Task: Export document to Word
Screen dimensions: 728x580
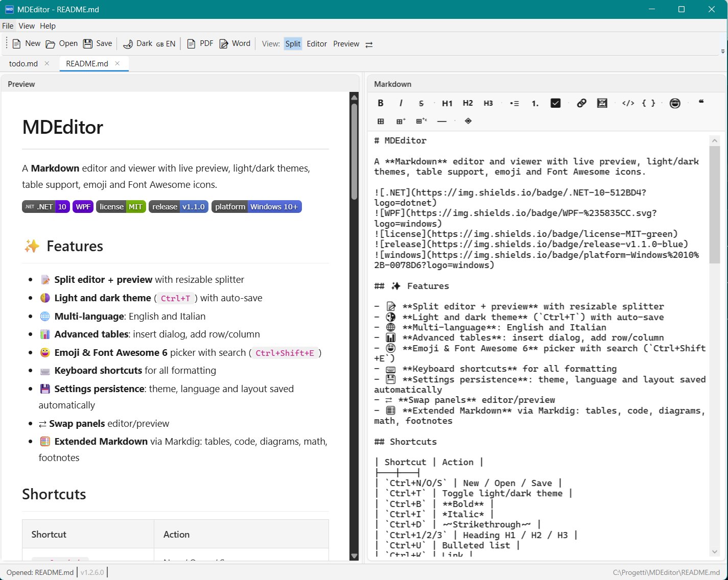Action: 235,44
